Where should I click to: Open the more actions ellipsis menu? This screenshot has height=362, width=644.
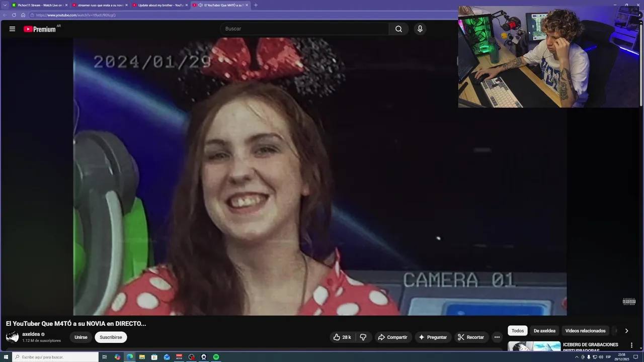point(497,337)
